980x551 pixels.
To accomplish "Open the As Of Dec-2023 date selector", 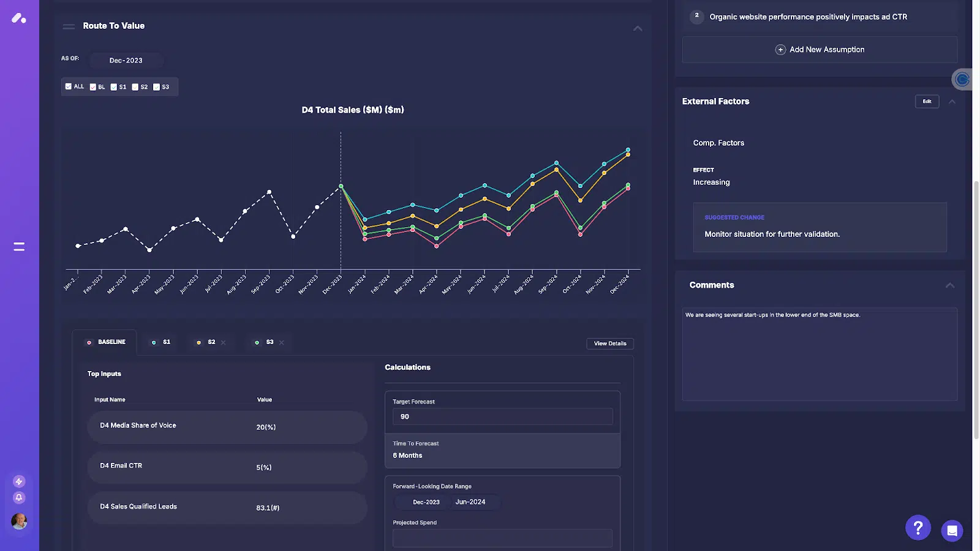I will coord(126,61).
